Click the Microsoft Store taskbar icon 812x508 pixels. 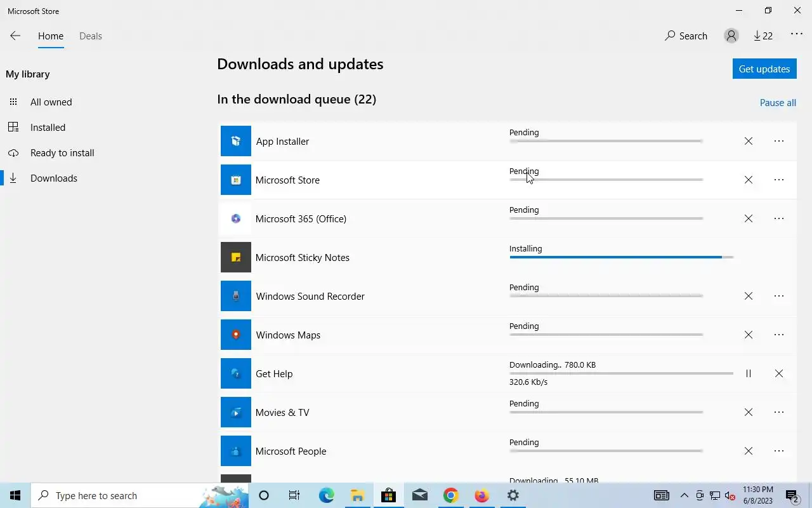click(388, 496)
